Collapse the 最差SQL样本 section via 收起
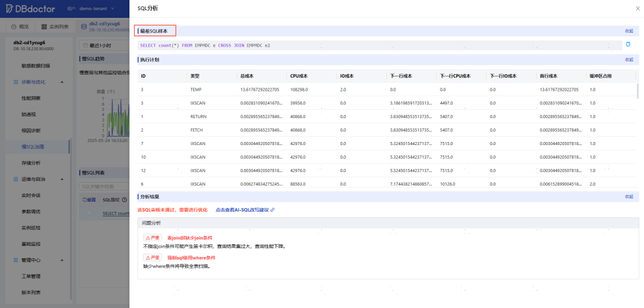Image resolution: width=644 pixels, height=308 pixels. pos(629,31)
